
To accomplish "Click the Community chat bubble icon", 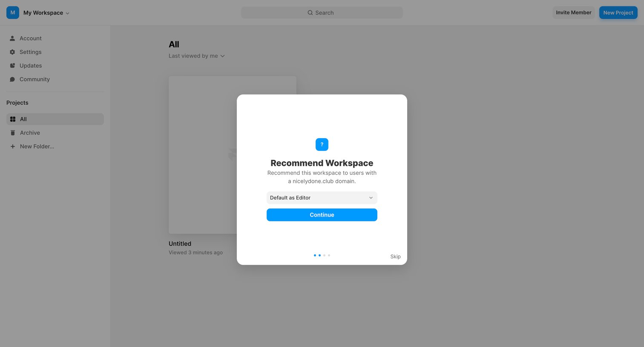I will (12, 79).
